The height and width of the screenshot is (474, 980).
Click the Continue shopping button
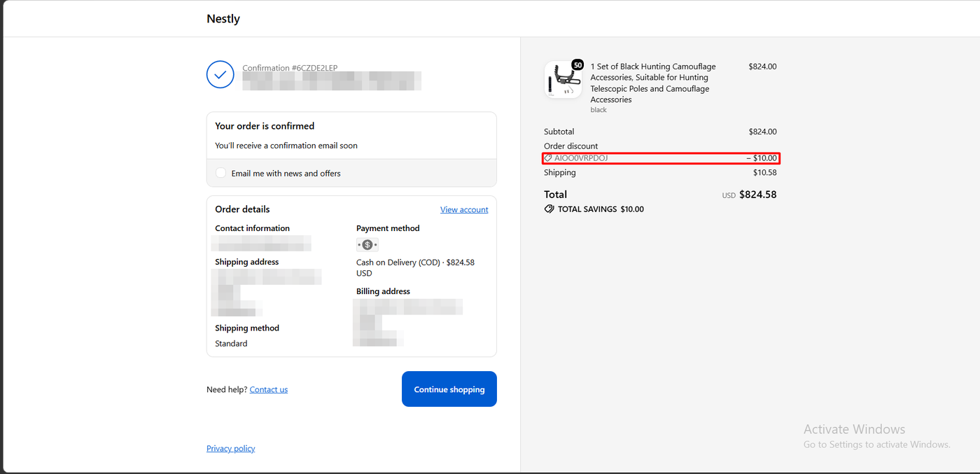click(449, 389)
